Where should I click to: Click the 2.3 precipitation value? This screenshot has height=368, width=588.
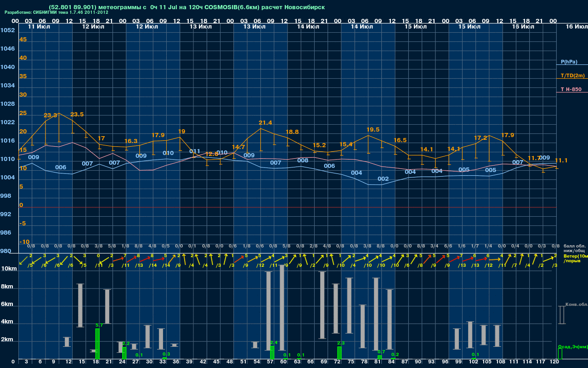click(341, 343)
